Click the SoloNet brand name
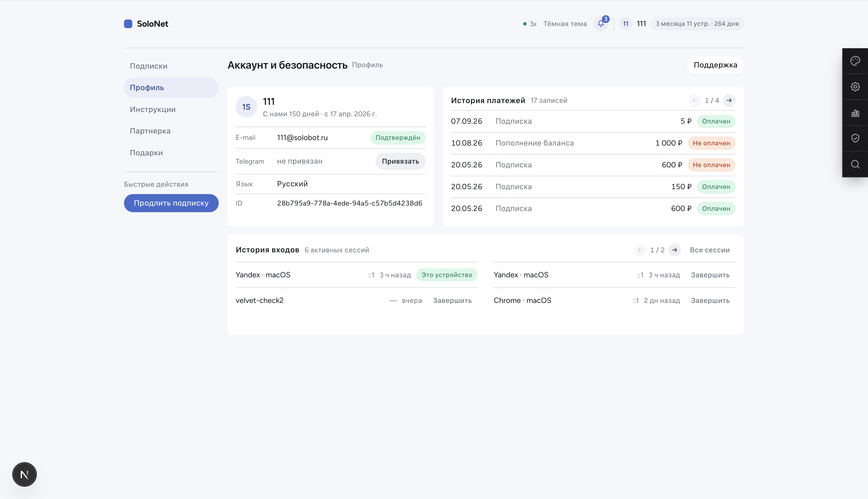Image resolution: width=868 pixels, height=499 pixels. click(x=152, y=24)
